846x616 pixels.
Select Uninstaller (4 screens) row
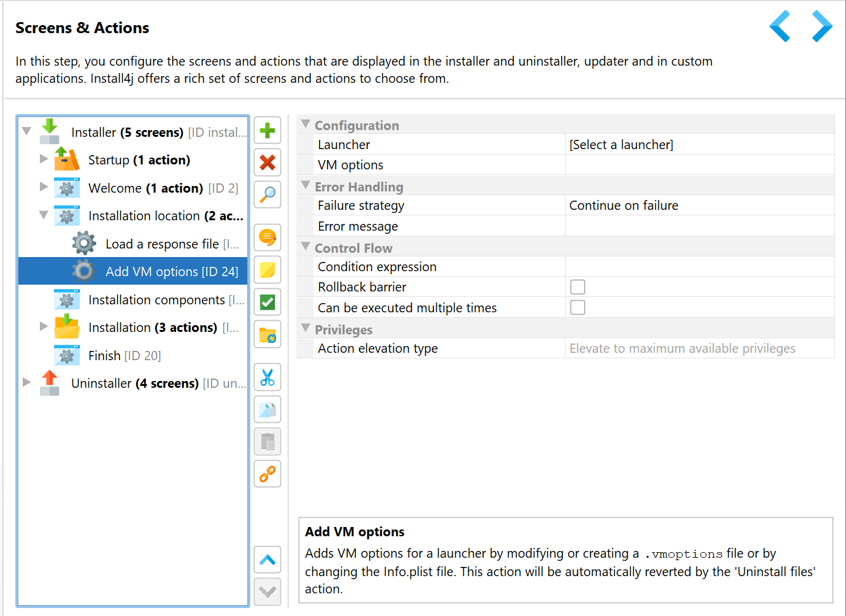tap(133, 383)
